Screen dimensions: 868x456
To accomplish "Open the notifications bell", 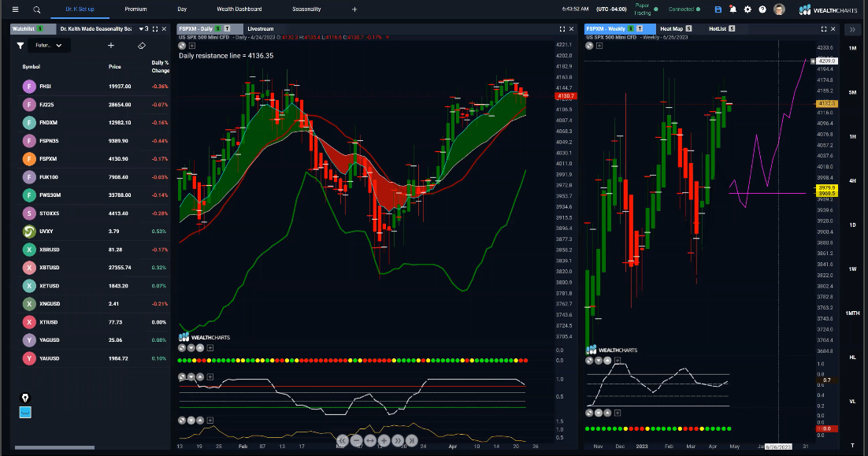I will tap(733, 9).
